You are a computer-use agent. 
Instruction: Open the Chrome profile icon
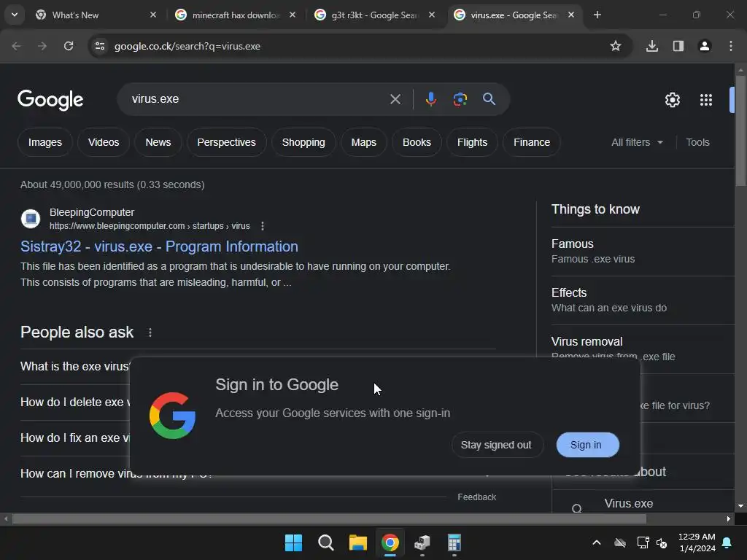point(704,46)
